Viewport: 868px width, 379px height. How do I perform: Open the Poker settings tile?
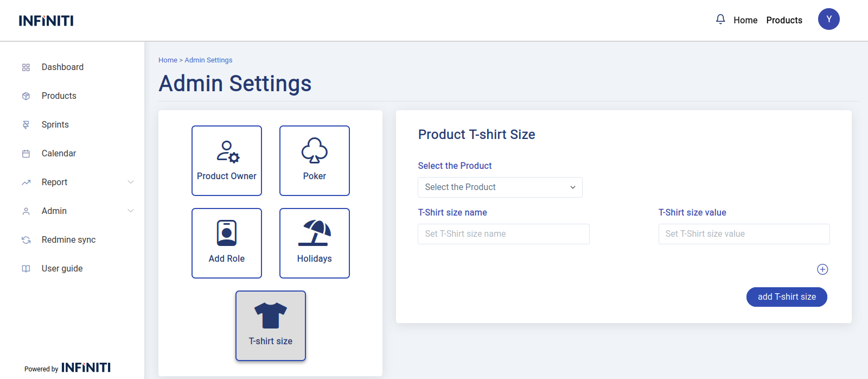pyautogui.click(x=315, y=161)
